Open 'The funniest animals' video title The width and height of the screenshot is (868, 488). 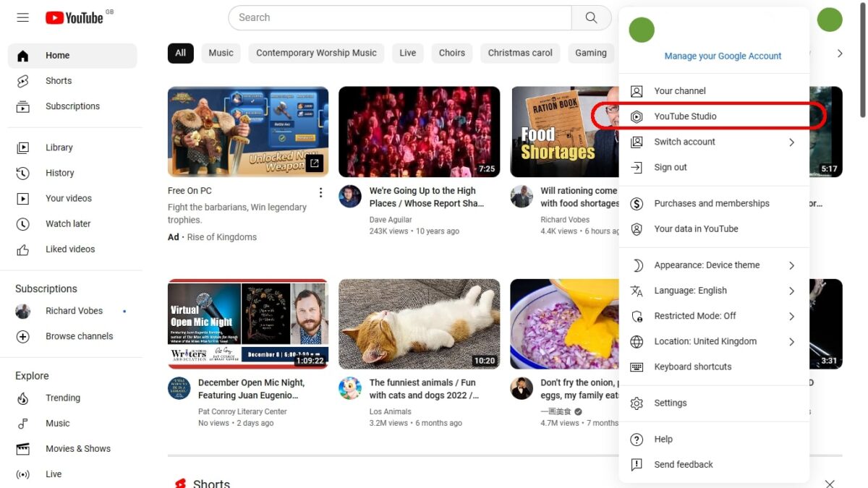424,389
